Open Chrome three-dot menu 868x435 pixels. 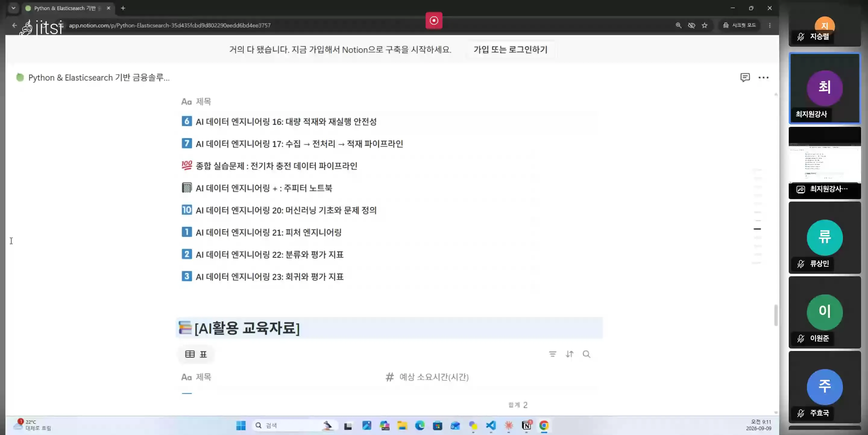(x=770, y=25)
